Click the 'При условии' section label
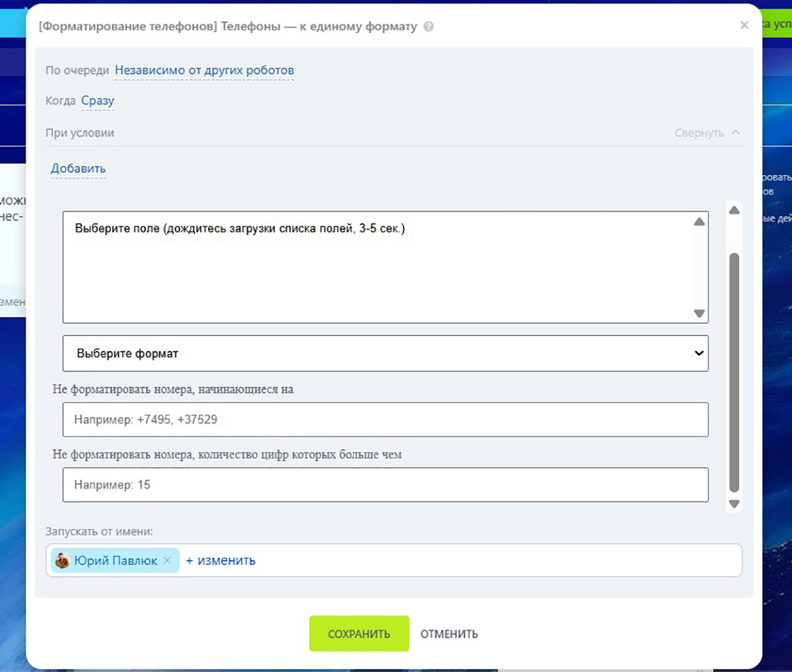Screen dimensions: 792x672 click(80, 133)
